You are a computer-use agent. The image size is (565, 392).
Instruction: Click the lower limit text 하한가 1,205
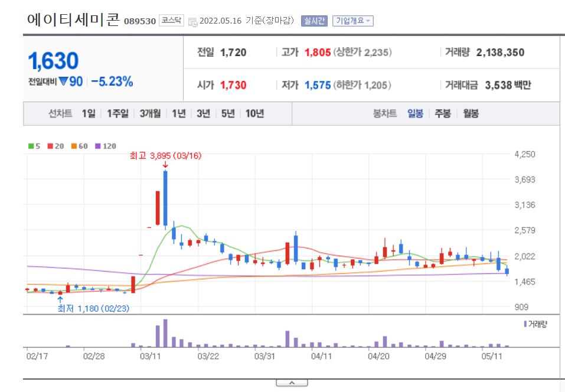pyautogui.click(x=362, y=86)
